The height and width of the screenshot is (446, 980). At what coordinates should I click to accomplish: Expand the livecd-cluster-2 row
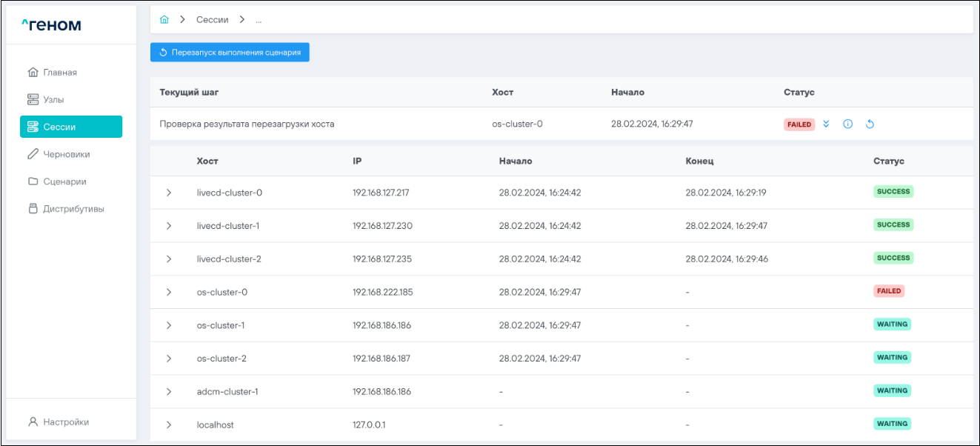169,259
